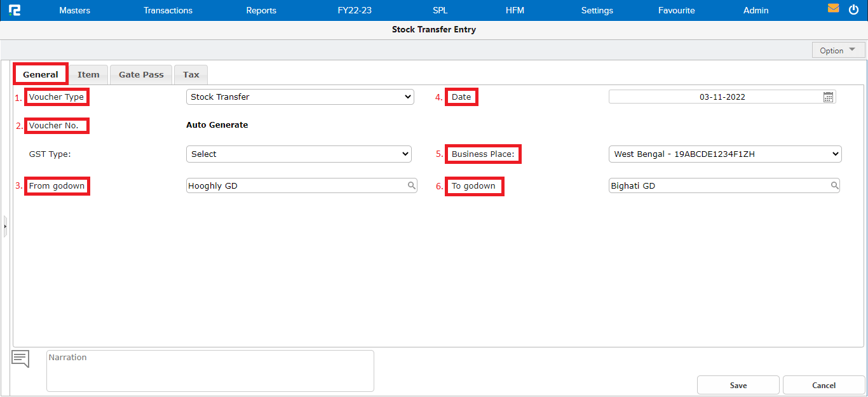Click search icon in From godown field
This screenshot has height=397, width=868.
412,185
